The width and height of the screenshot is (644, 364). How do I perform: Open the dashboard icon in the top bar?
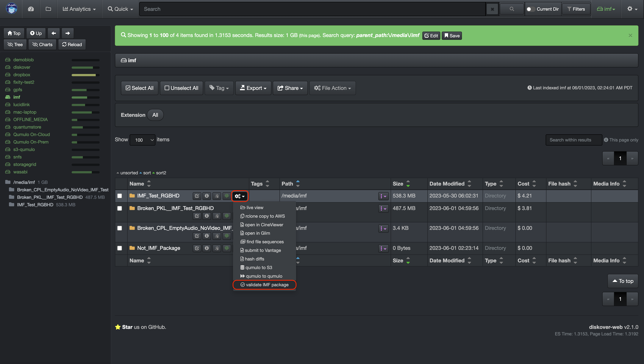[x=31, y=9]
